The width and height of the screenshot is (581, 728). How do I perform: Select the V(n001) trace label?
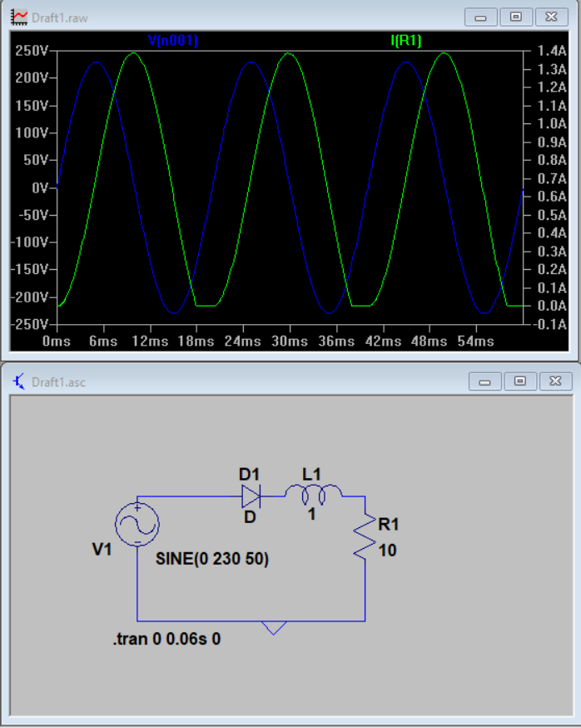[x=173, y=40]
